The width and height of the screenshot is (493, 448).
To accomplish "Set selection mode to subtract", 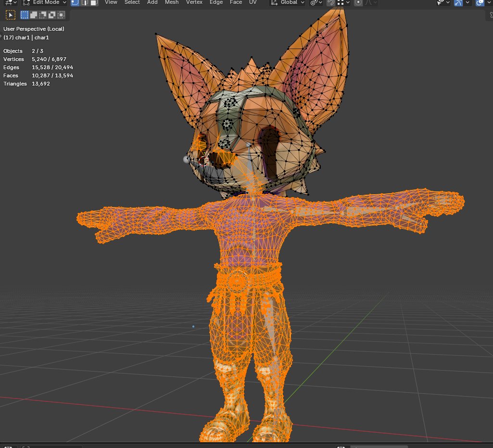I will click(x=43, y=15).
